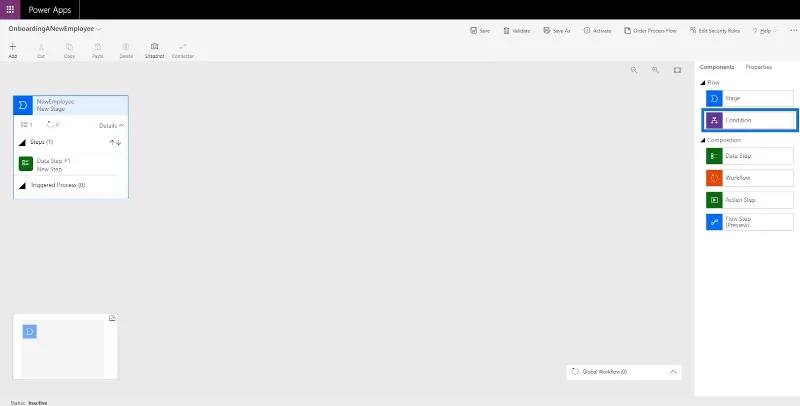Select the Condition component
This screenshot has height=406, width=800.
pos(749,120)
